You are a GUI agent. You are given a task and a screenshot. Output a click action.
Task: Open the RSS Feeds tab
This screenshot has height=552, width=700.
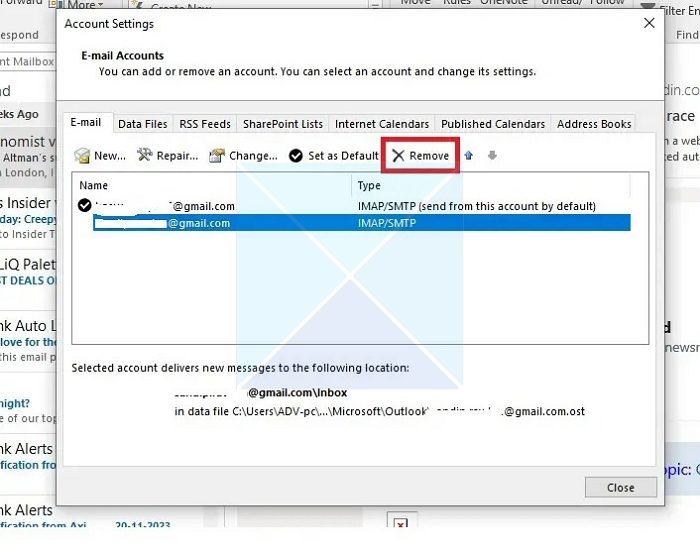pos(205,124)
